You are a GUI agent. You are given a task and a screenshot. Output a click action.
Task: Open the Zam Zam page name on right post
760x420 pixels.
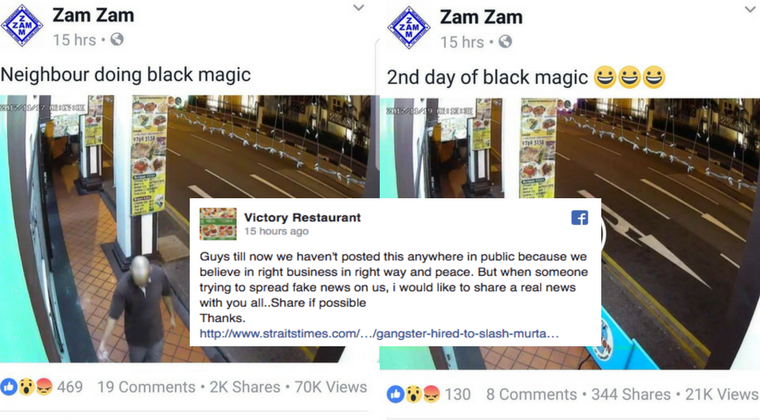coord(481,17)
